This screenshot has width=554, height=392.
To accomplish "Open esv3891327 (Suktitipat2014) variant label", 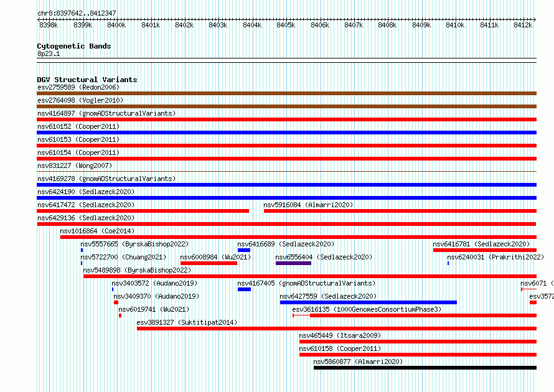I will (x=187, y=322).
